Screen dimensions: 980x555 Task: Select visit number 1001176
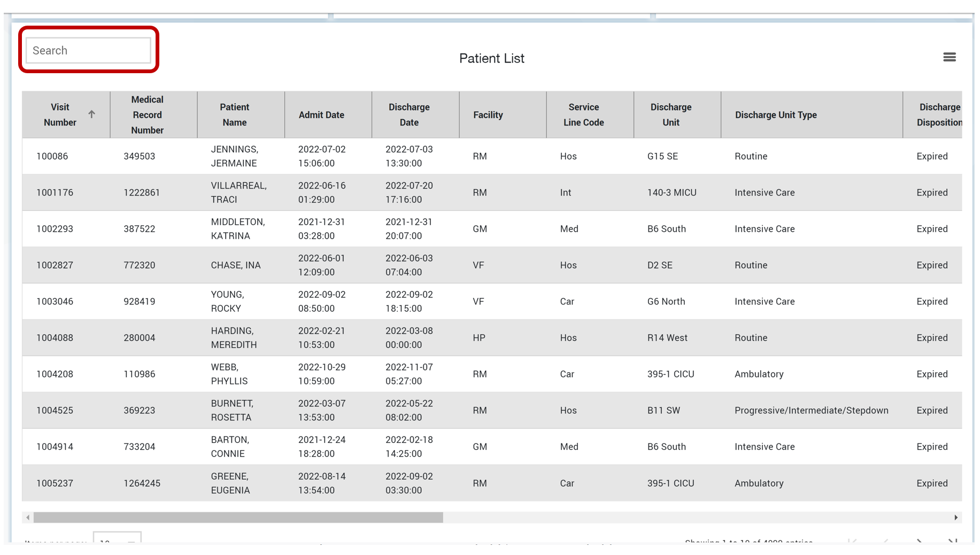point(55,193)
